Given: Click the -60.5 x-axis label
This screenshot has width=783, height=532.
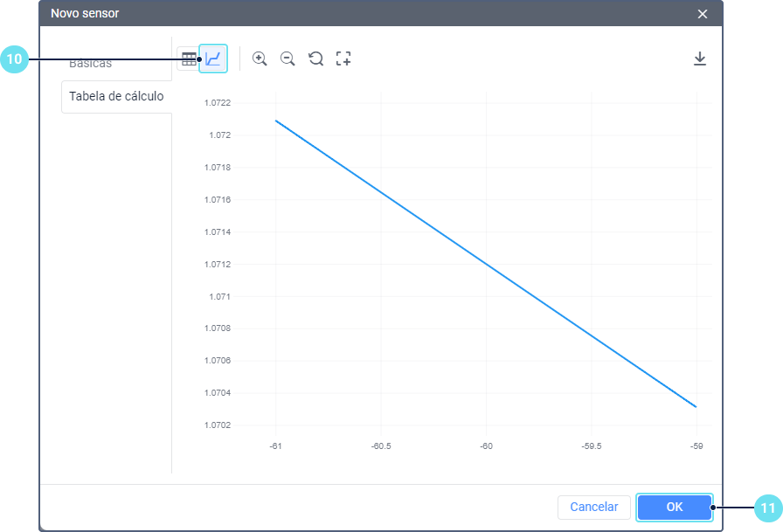Looking at the screenshot, I should click(x=381, y=446).
